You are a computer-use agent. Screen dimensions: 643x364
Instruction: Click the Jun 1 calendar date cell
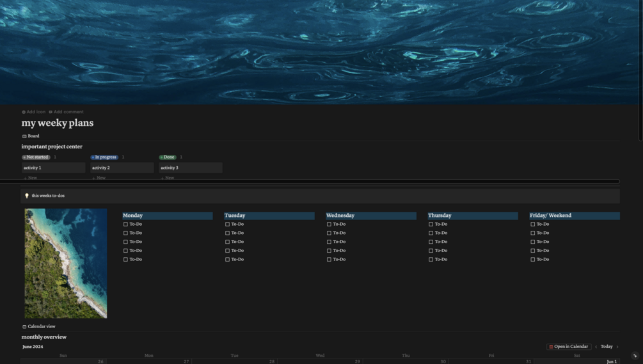click(x=576, y=361)
